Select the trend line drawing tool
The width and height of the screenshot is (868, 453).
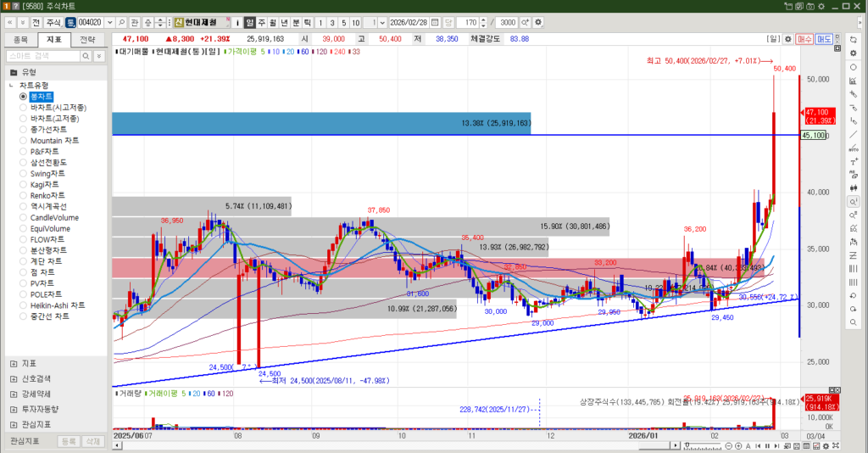coord(853,134)
